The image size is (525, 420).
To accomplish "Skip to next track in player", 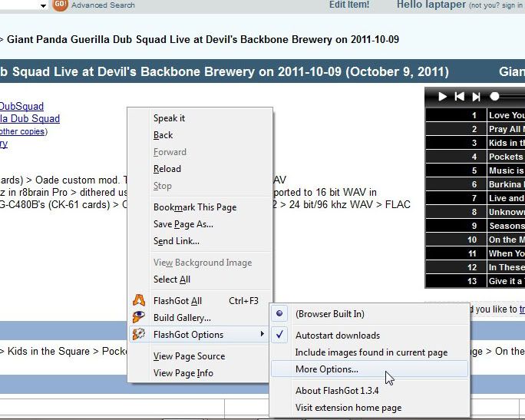I will point(476,97).
